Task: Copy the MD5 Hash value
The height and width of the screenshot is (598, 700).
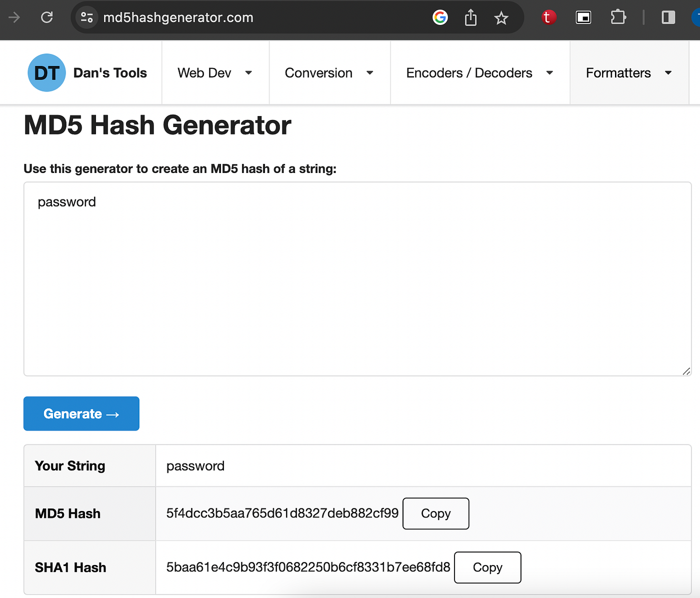Action: (x=435, y=513)
